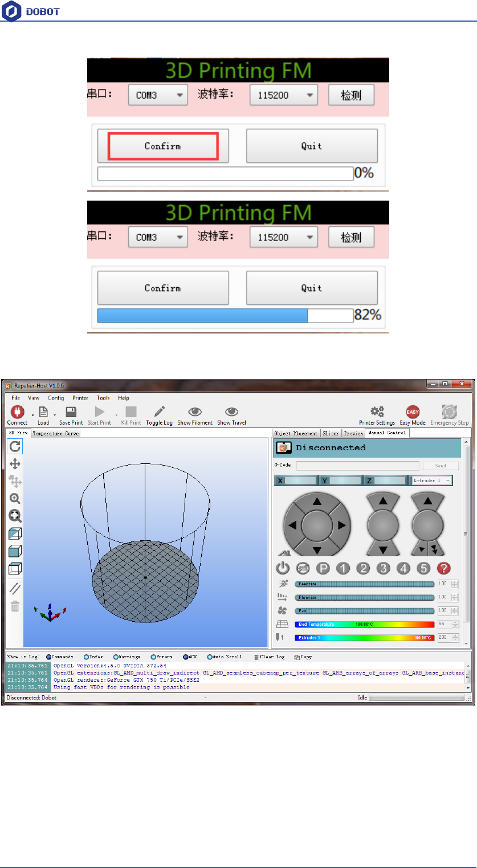Run custom script button 3
Screen dimensions: 477x868
point(384,568)
